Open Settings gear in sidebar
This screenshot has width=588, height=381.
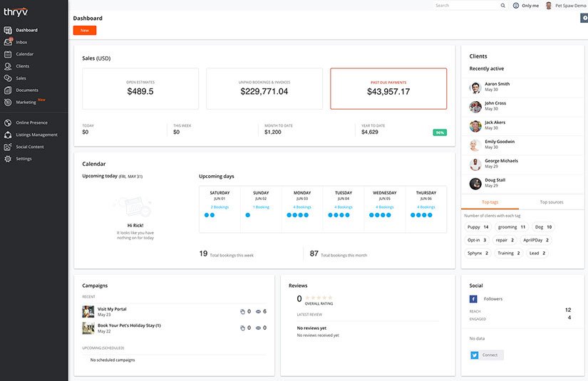(x=8, y=159)
